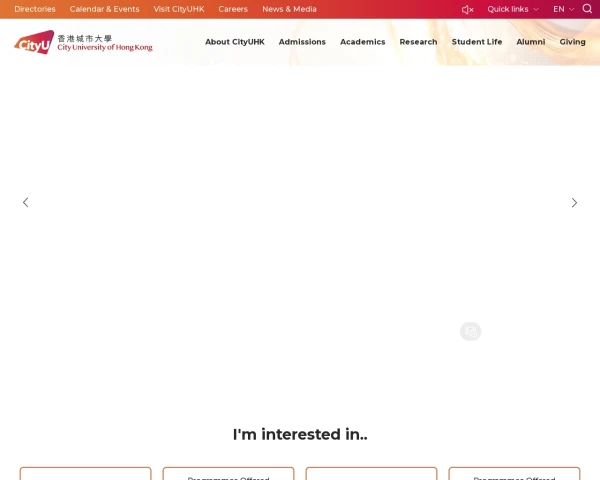Open the Academics menu
Screen dimensions: 600x480
363,42
